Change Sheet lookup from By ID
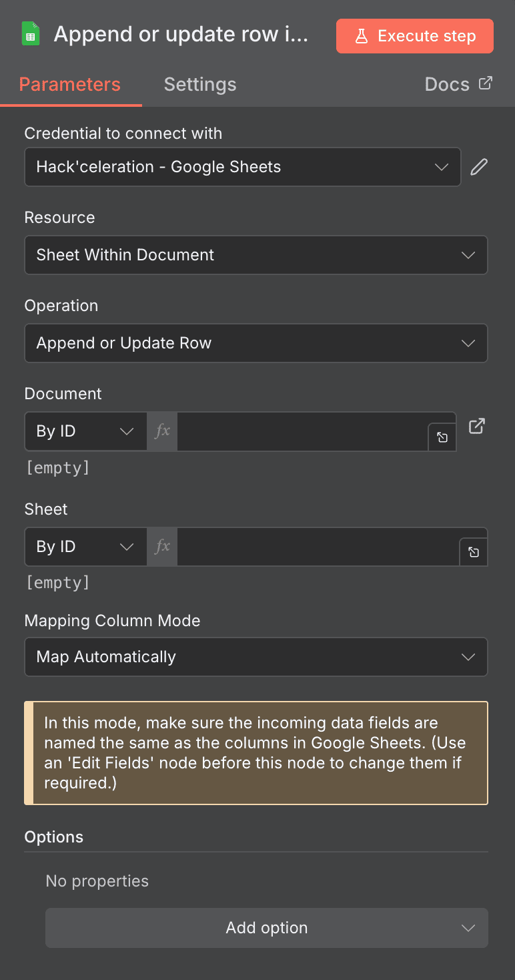The image size is (515, 980). click(85, 546)
